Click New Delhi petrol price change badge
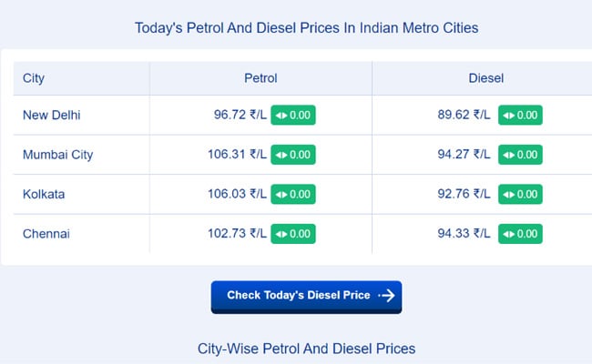Screen dimensions: 592x364 [x=292, y=116]
